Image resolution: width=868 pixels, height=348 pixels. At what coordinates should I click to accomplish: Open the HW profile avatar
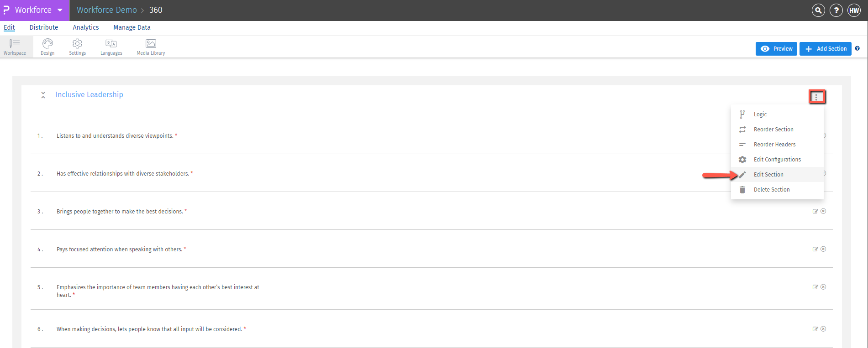coord(854,10)
